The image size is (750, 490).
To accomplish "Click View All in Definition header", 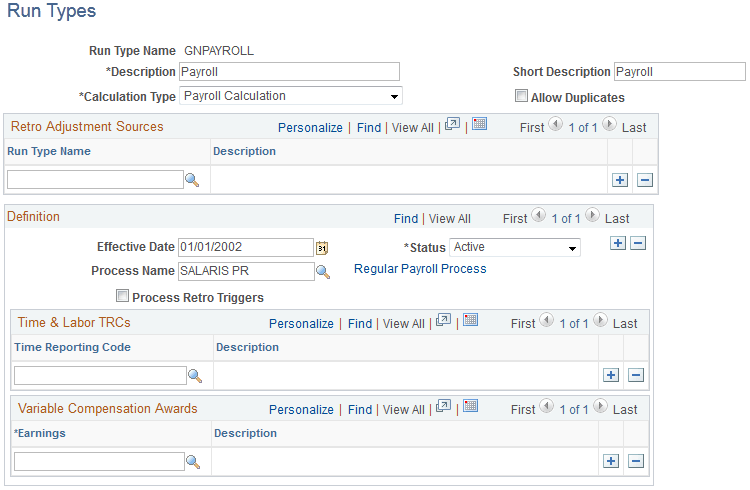I will pyautogui.click(x=450, y=219).
